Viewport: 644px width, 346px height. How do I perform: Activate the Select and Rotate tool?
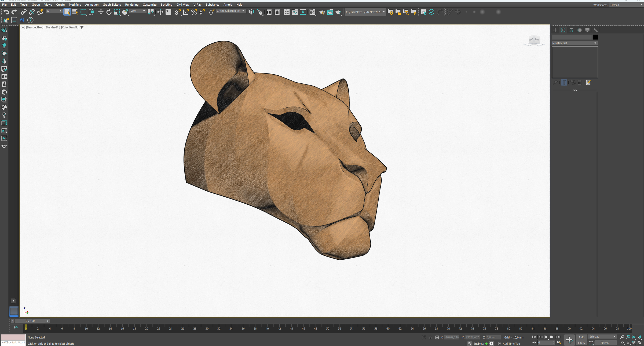tap(109, 12)
